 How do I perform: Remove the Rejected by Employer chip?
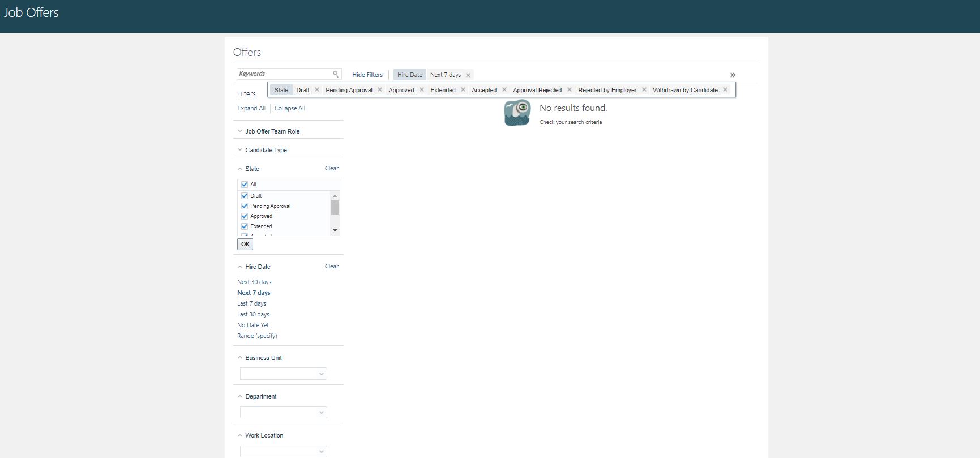(644, 89)
